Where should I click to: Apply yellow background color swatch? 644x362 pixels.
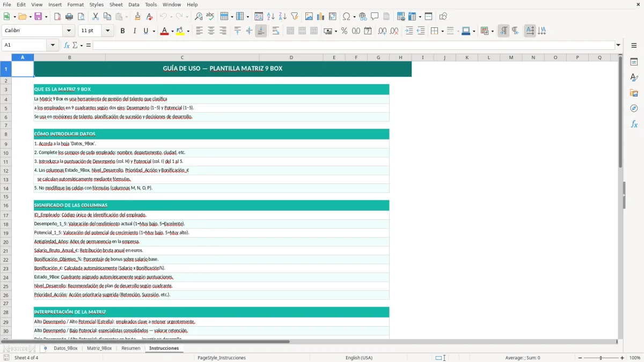click(180, 31)
